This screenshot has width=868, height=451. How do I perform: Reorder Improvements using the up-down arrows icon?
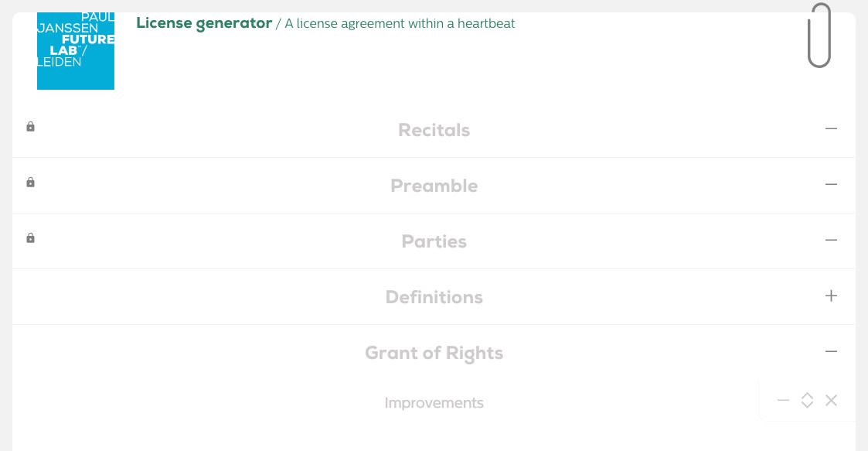807,401
